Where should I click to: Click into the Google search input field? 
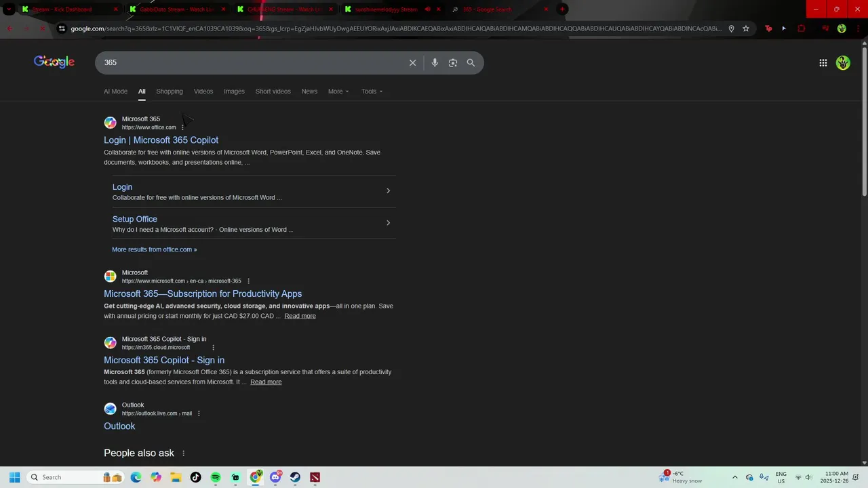click(x=251, y=62)
